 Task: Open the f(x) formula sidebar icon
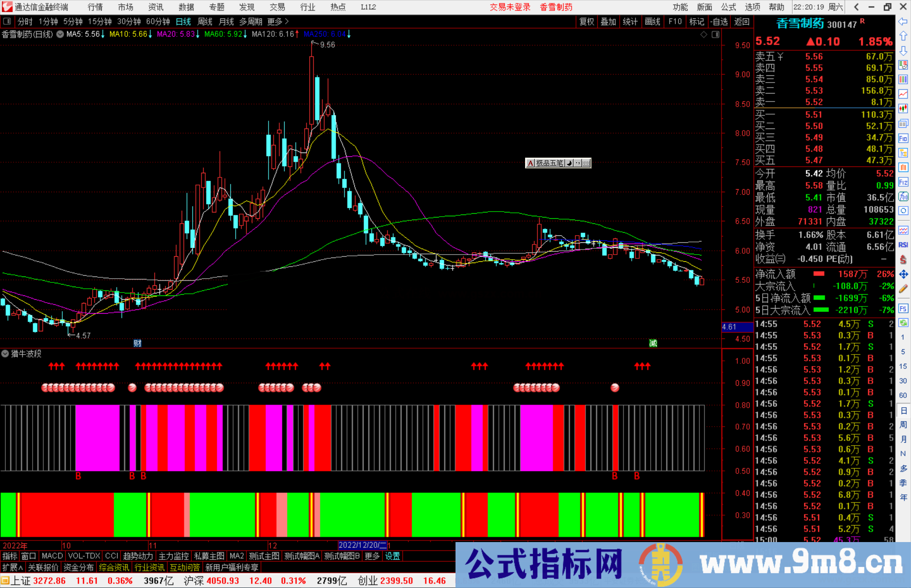click(903, 196)
